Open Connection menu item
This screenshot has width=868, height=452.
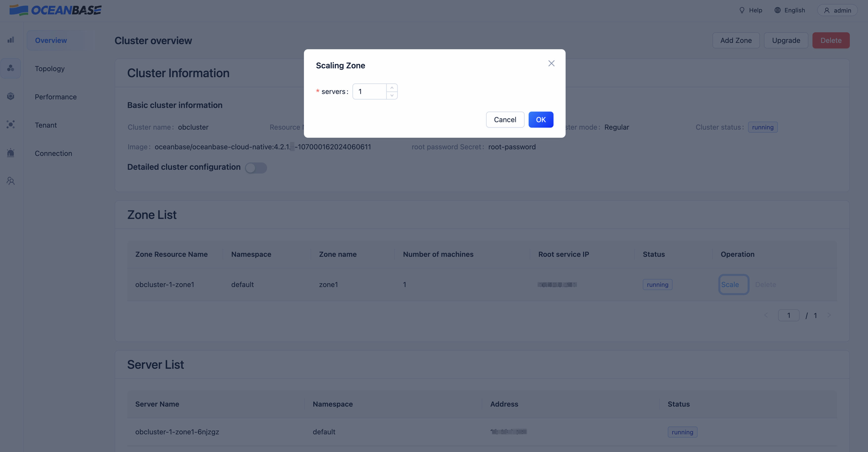click(53, 153)
